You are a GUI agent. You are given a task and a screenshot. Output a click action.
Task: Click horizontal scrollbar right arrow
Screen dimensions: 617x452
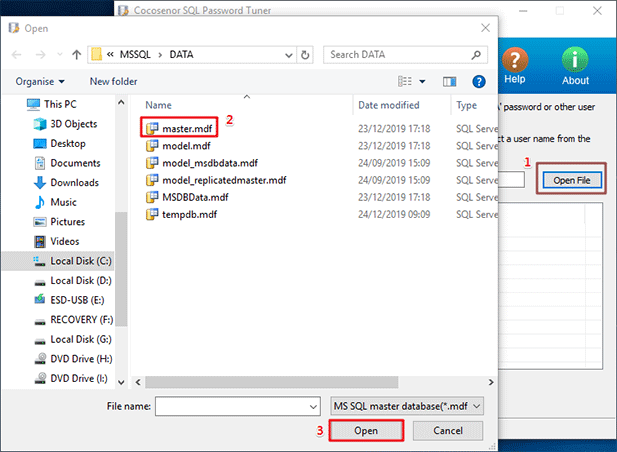point(491,382)
